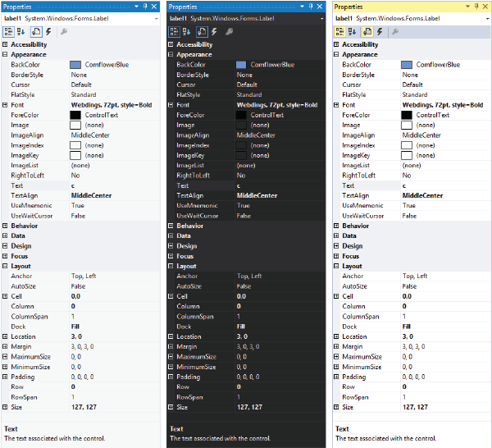Close the left light Properties panel
This screenshot has width=492, height=448.
tap(154, 7)
